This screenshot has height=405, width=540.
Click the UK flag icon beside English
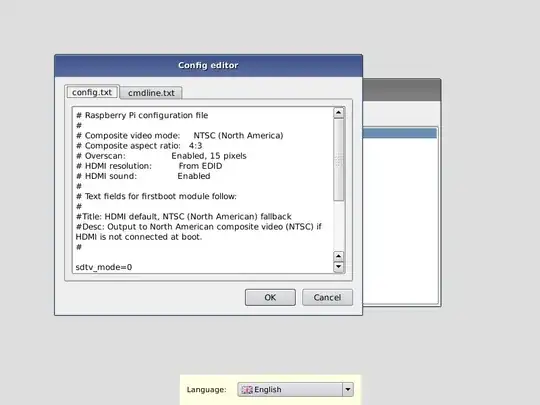click(x=247, y=390)
